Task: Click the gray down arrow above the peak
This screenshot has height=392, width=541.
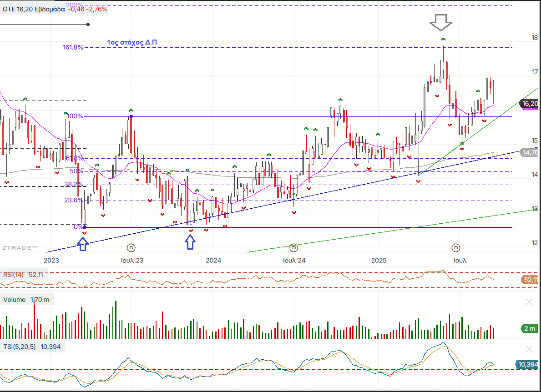Action: pos(441,22)
